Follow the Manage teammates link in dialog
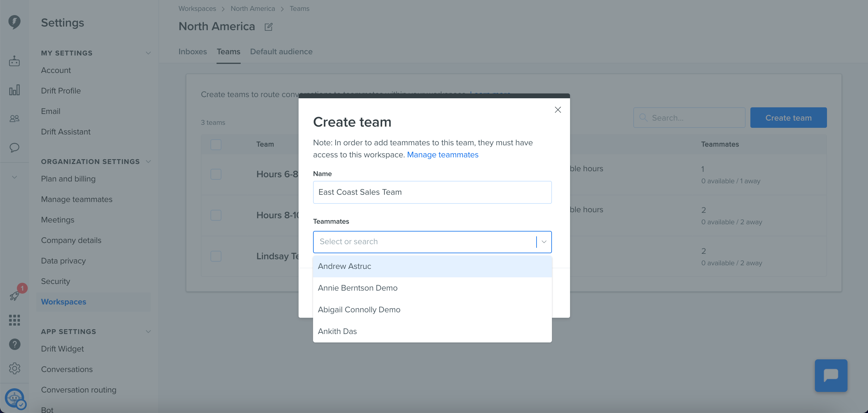868x413 pixels. click(442, 155)
